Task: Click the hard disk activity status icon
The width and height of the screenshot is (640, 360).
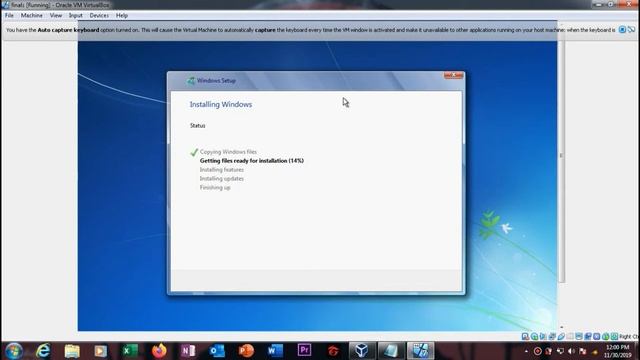Action: click(525, 336)
